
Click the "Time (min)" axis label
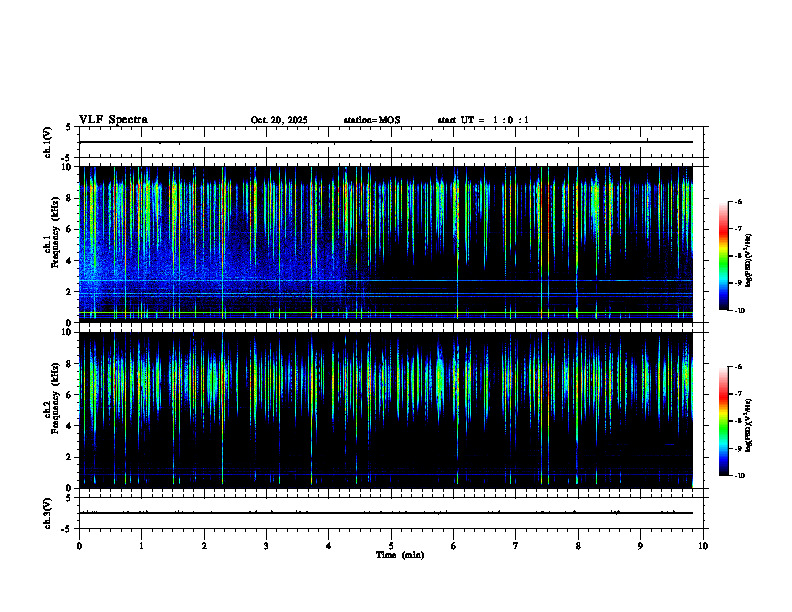(x=400, y=555)
